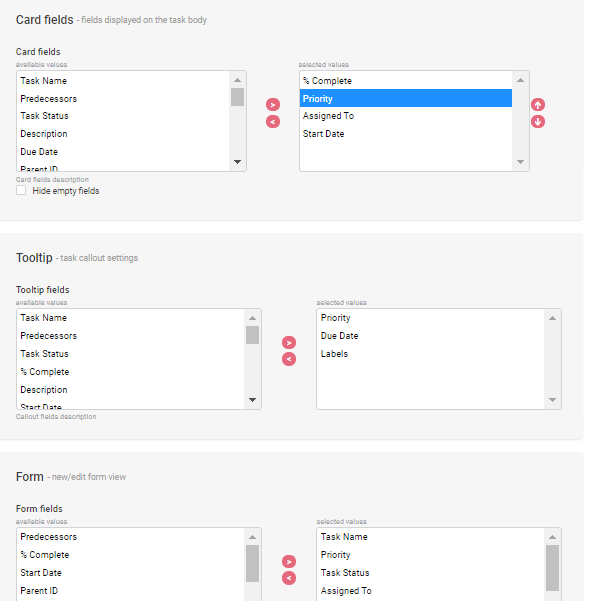Select Assigned To in Card fields selected values
This screenshot has height=601, width=589.
406,116
